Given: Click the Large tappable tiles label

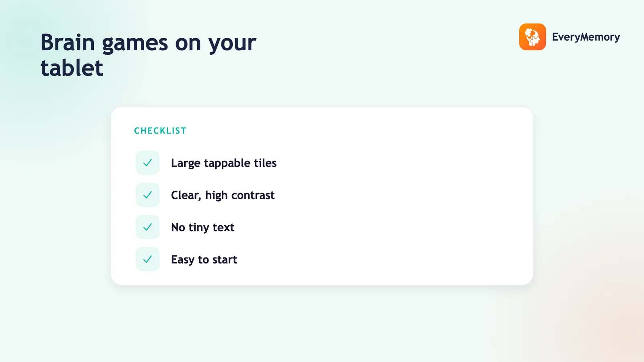Looking at the screenshot, I should (224, 163).
